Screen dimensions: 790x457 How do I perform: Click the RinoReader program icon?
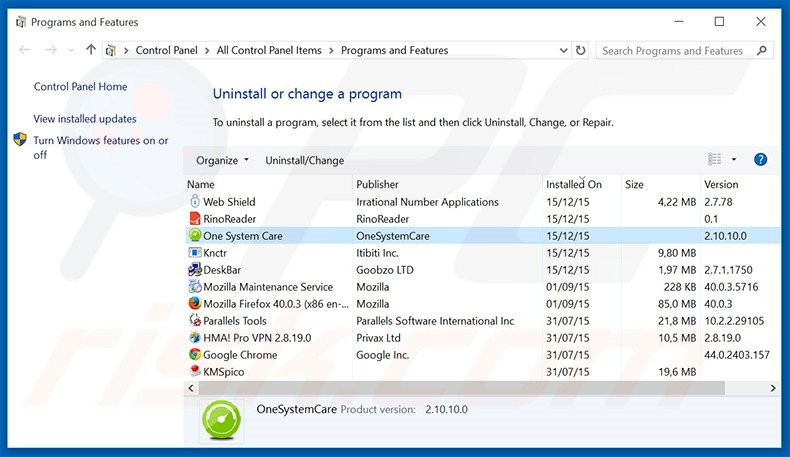(x=195, y=219)
